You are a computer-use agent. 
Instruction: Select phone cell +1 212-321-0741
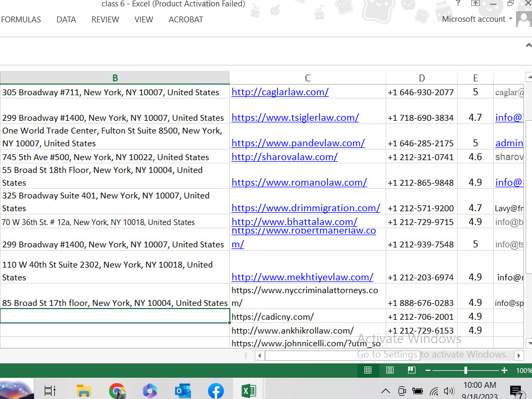point(422,157)
